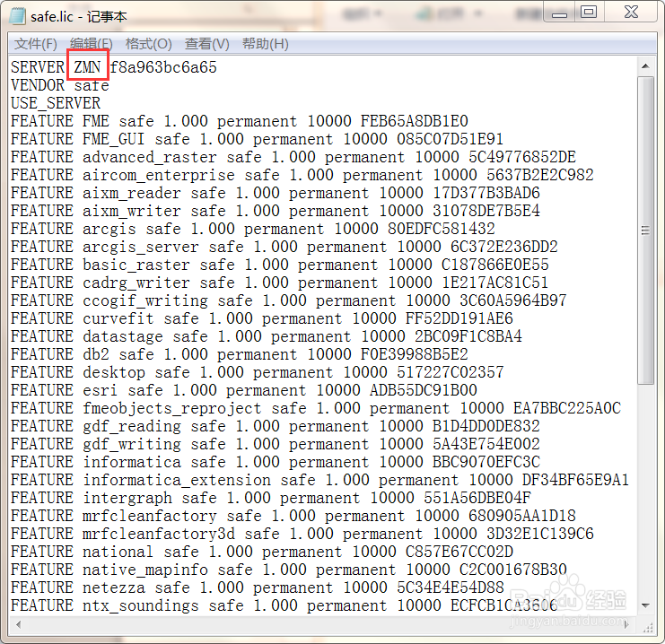Click aixm_writer feature name
The height and width of the screenshot is (644, 665).
[132, 211]
